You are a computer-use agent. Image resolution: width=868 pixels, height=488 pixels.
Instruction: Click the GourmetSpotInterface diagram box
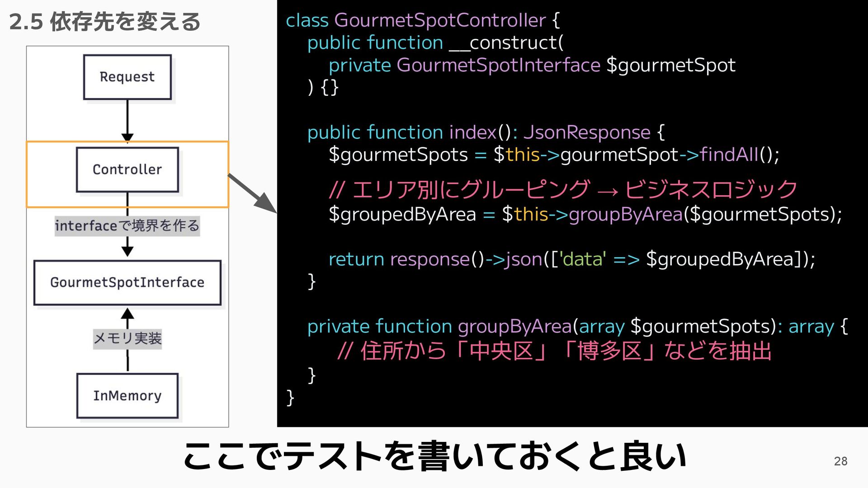click(x=127, y=282)
